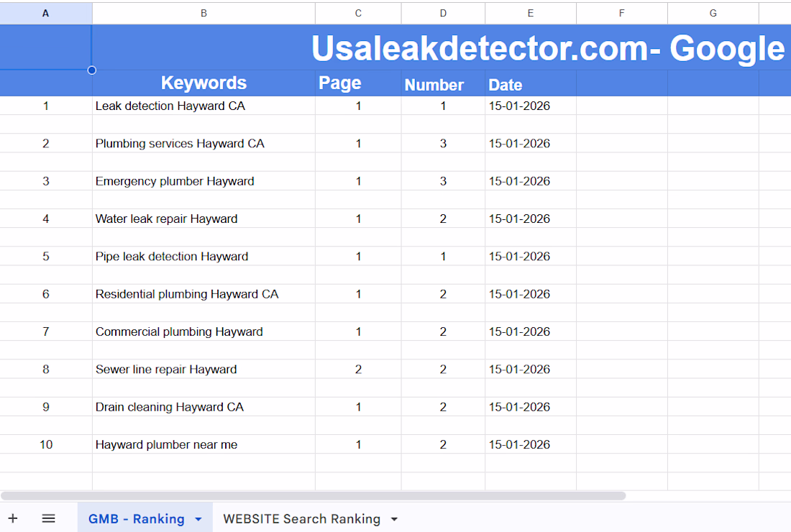Select the Keywords header cell
The image size is (791, 532).
pos(204,83)
